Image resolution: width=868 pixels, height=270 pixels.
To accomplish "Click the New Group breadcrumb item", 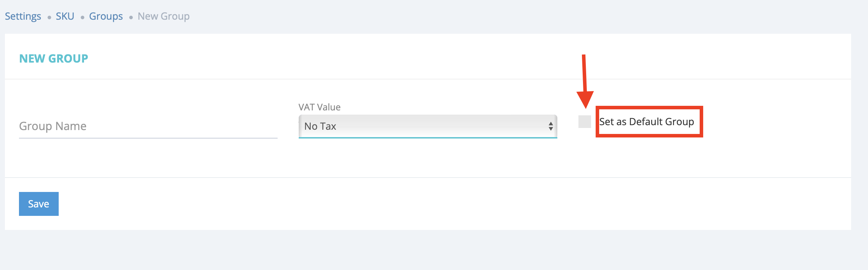I will pos(163,16).
